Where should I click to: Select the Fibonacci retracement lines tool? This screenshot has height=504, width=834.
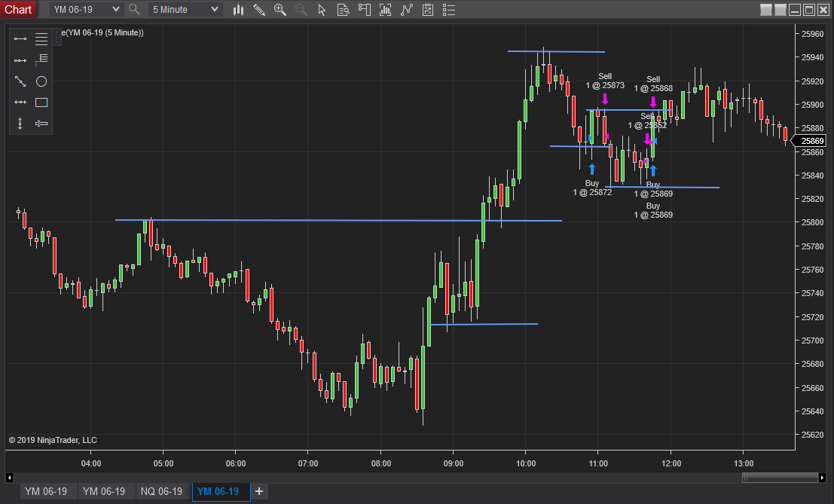41,39
